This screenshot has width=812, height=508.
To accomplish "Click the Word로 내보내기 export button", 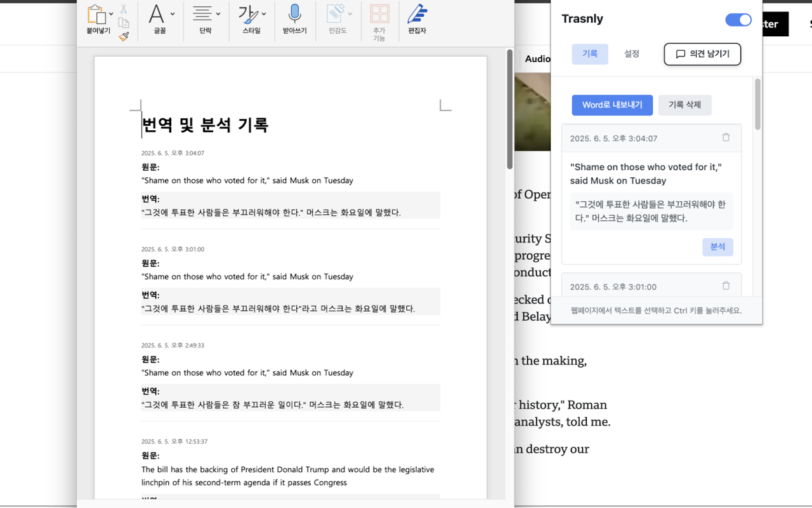I will (x=612, y=105).
